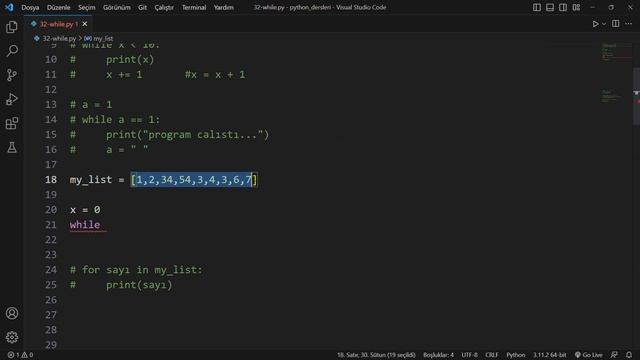The width and height of the screenshot is (640, 360).
Task: Click the minimap code overview
Action: click(x=616, y=73)
